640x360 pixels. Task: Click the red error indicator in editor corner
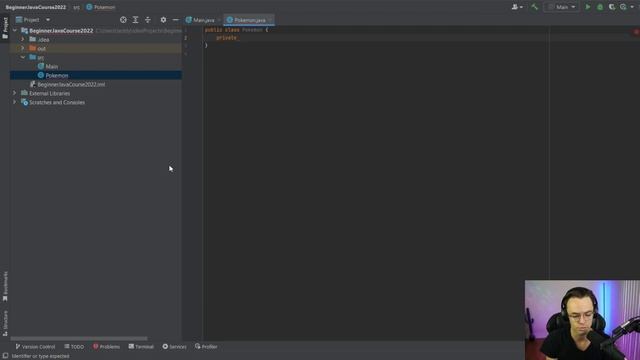coord(636,31)
